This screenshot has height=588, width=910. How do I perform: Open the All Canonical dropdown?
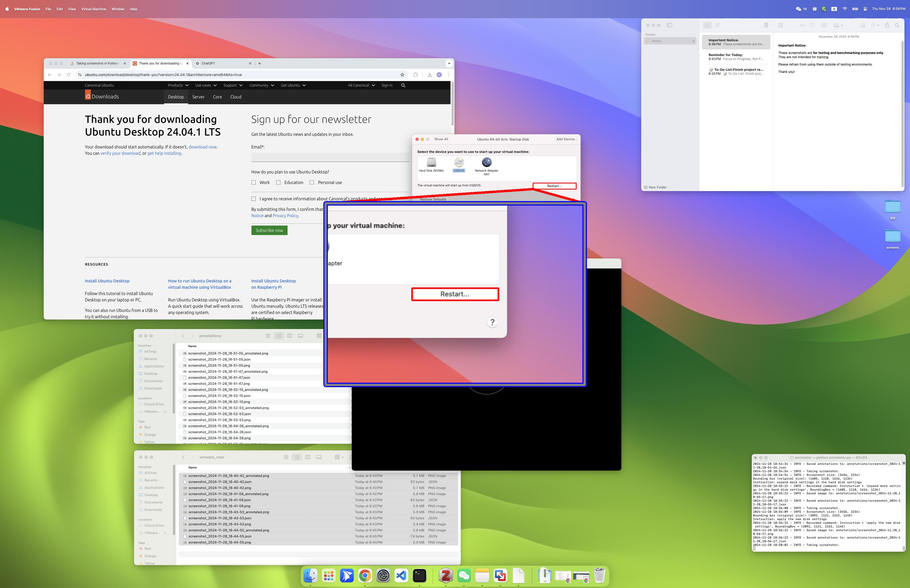pos(361,86)
